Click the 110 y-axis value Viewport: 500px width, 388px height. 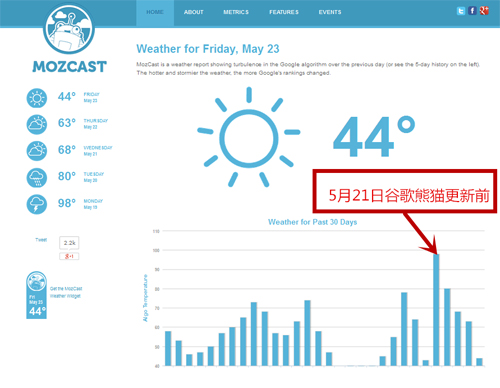(156, 231)
